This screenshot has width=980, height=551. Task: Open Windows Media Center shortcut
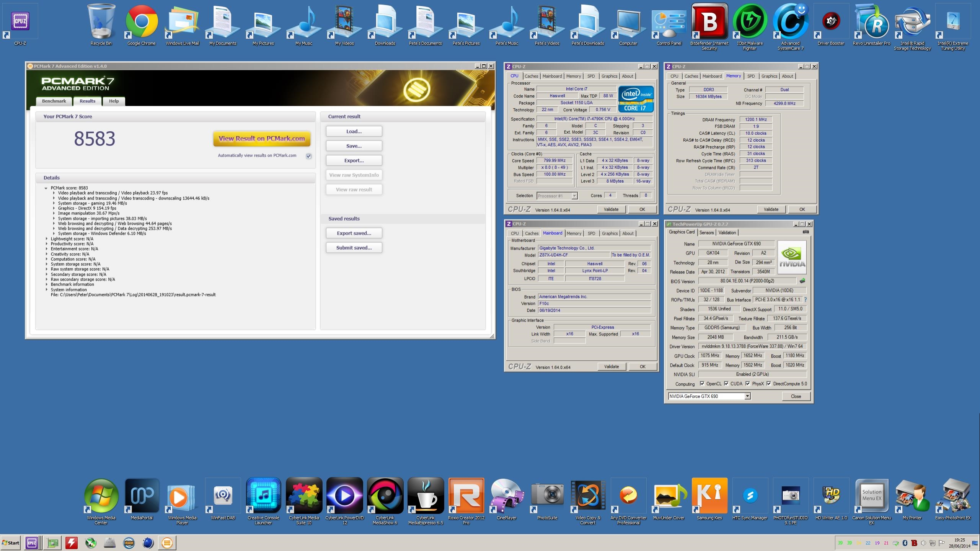(x=101, y=501)
